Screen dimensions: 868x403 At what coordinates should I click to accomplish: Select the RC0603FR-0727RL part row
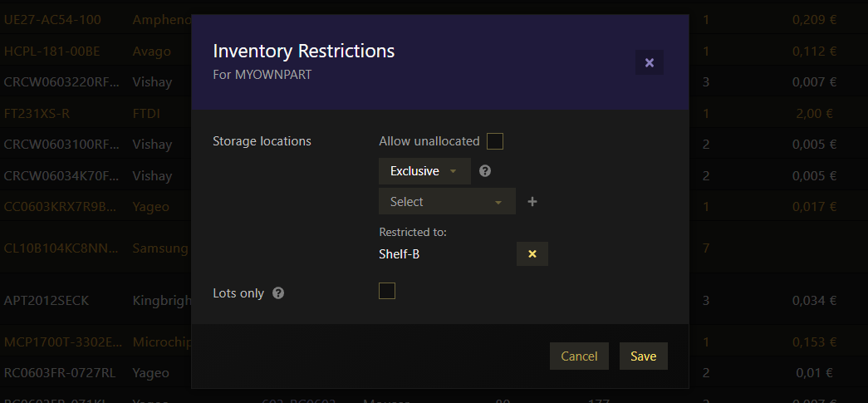click(60, 372)
